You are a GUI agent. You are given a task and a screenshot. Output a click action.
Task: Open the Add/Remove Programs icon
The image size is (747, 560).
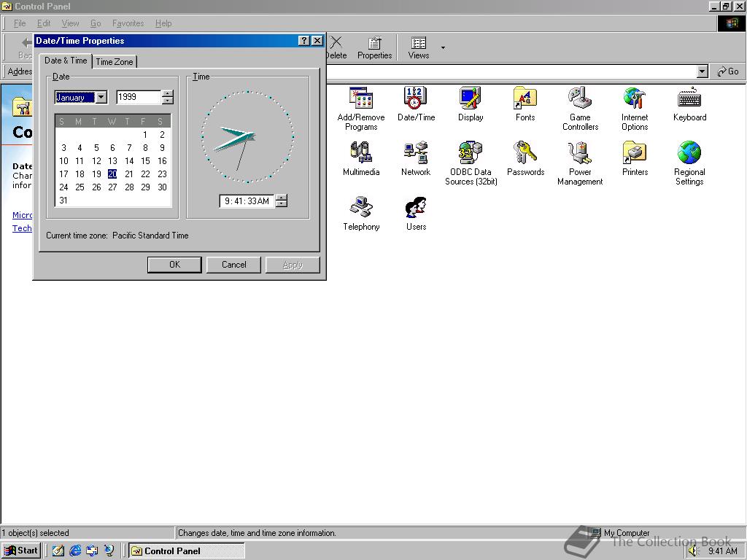click(x=361, y=109)
